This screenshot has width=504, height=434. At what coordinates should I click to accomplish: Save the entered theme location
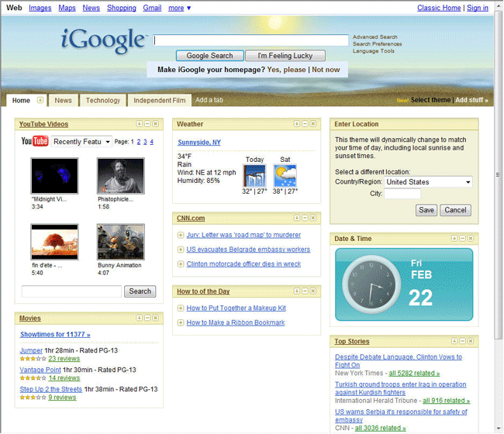click(426, 210)
